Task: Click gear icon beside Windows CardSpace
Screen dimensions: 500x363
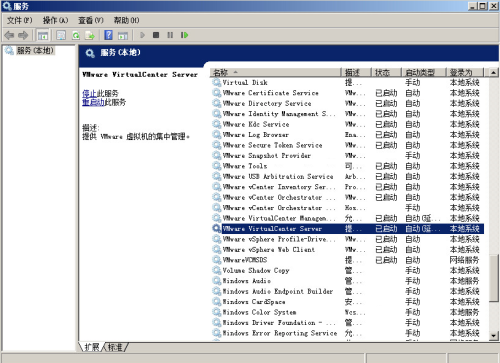Action: click(217, 302)
